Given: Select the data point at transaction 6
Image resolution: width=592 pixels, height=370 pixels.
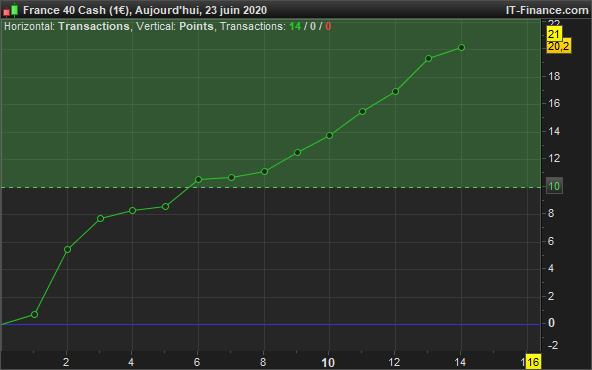Looking at the screenshot, I should [x=198, y=180].
